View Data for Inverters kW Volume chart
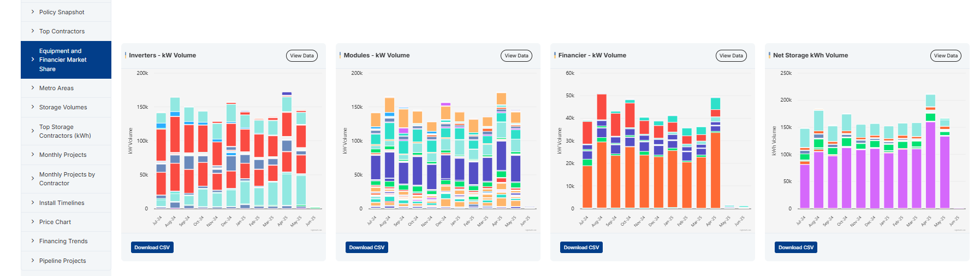 301,56
